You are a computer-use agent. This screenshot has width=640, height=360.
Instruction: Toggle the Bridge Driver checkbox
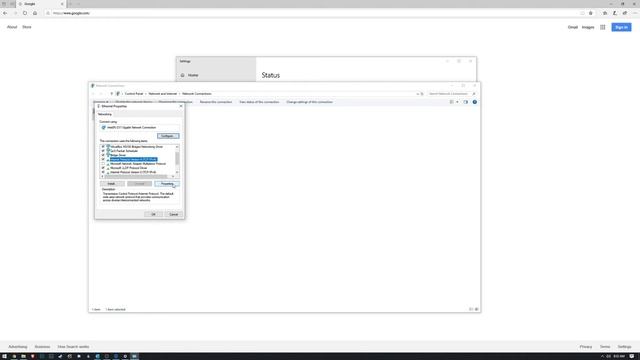(x=103, y=155)
